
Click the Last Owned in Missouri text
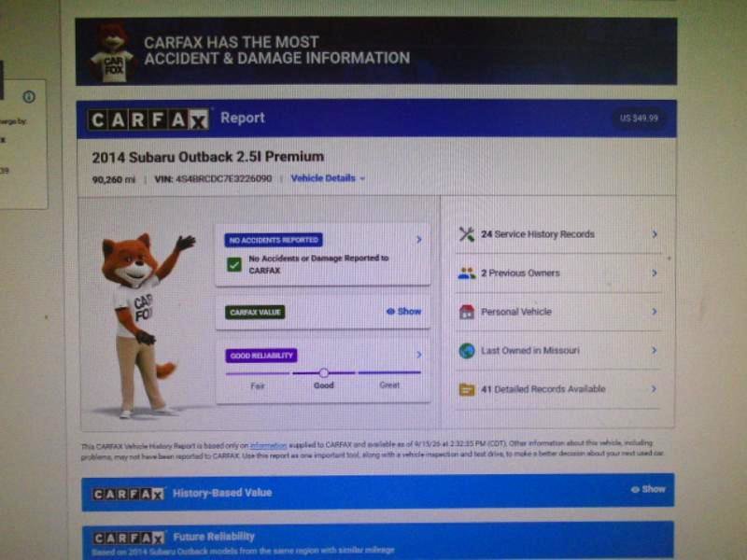tap(530, 351)
